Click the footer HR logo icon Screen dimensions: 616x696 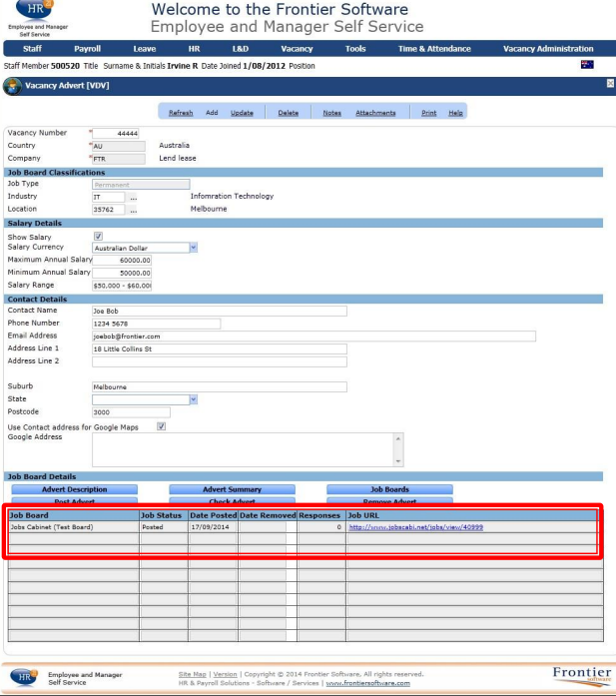tap(24, 677)
